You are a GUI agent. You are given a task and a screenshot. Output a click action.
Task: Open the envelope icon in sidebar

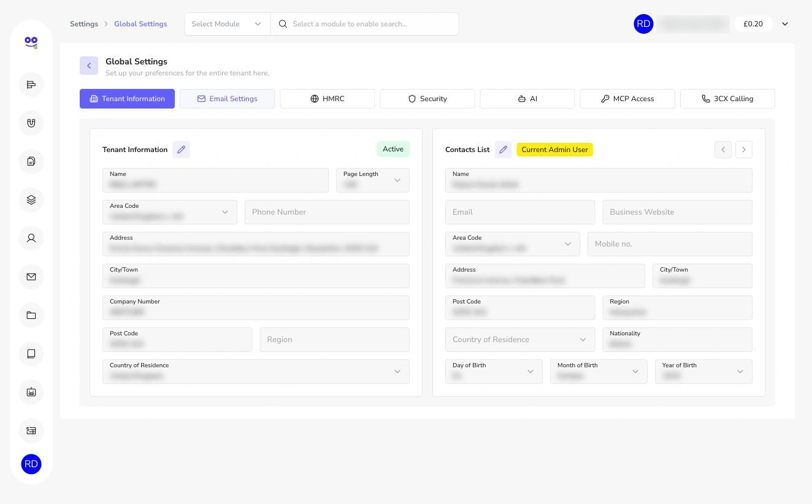(31, 277)
